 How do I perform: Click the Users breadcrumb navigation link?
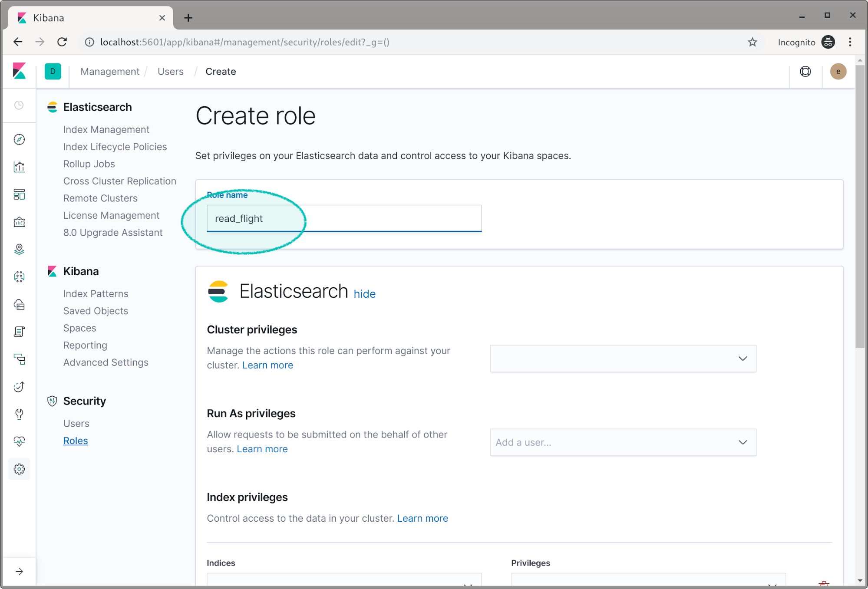point(170,71)
